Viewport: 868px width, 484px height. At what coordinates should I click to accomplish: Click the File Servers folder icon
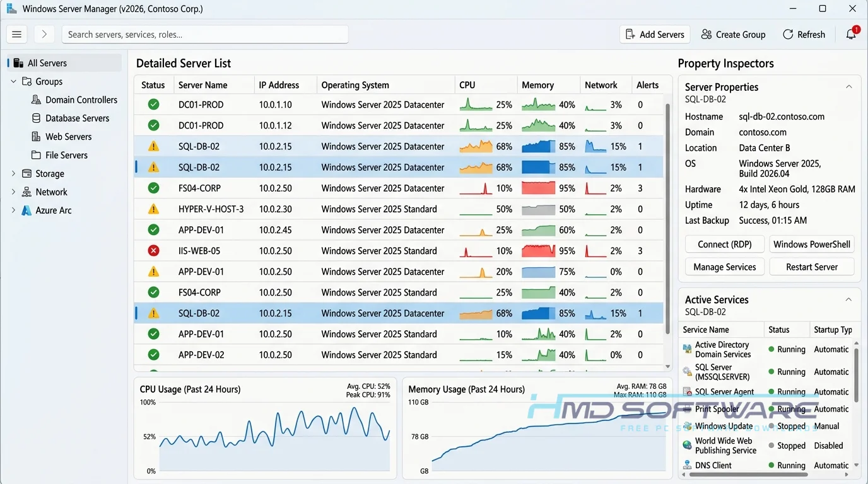pyautogui.click(x=37, y=155)
